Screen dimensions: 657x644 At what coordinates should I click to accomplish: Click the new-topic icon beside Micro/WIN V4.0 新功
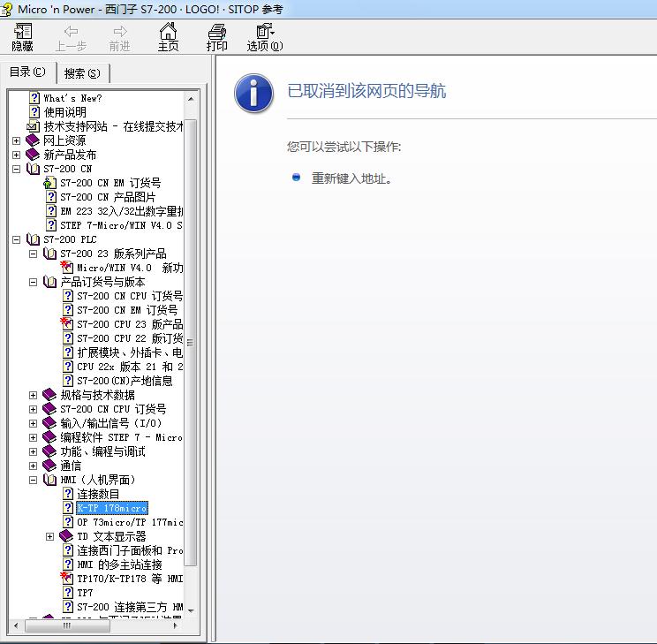66,268
